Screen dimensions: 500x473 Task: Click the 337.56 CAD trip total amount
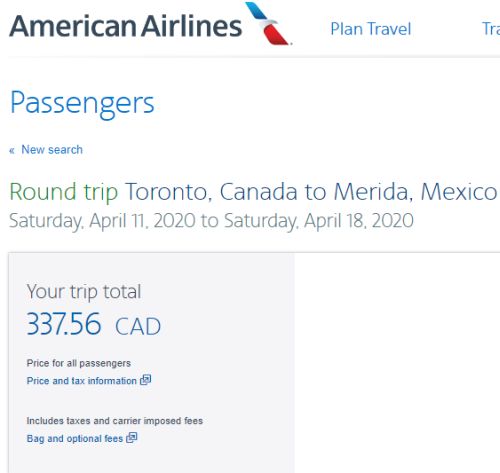(x=94, y=324)
